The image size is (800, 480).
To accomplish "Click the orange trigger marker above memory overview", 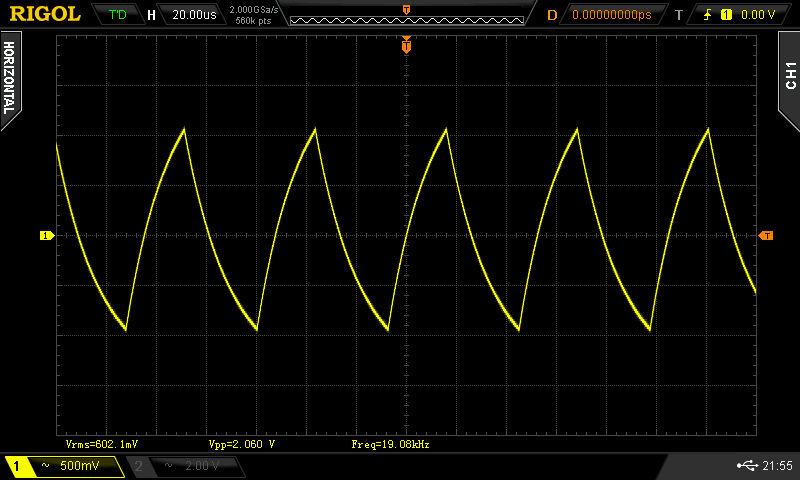I will tap(406, 10).
